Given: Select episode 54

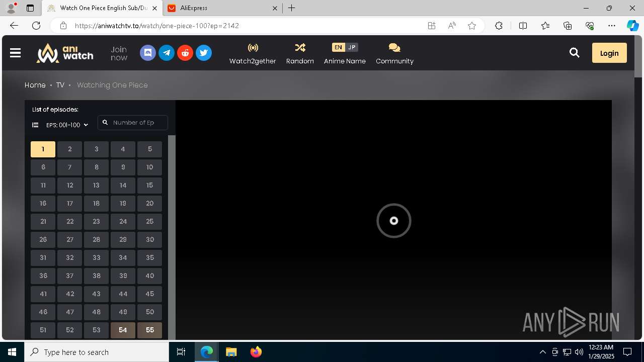Looking at the screenshot, I should point(123,330).
